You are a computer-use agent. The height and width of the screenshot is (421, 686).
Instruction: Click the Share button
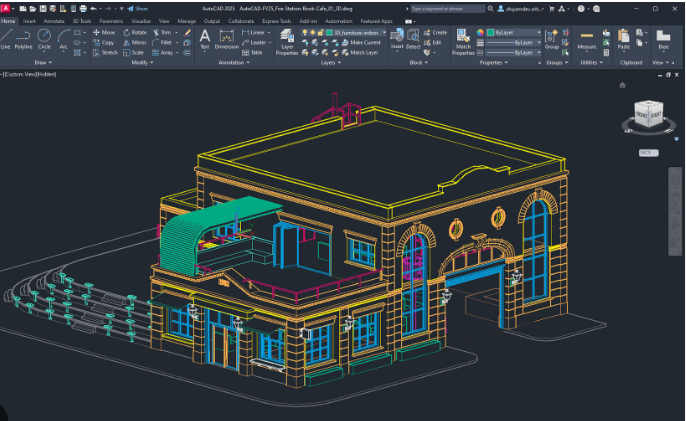tap(137, 8)
